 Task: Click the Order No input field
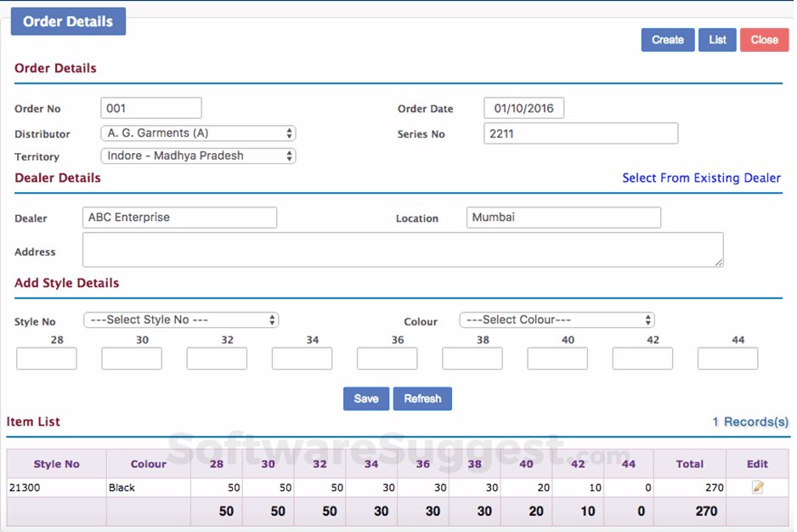151,109
